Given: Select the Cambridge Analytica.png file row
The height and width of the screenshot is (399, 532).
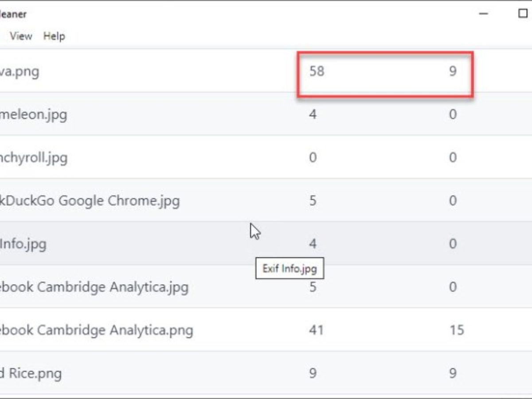Looking at the screenshot, I should point(96,330).
